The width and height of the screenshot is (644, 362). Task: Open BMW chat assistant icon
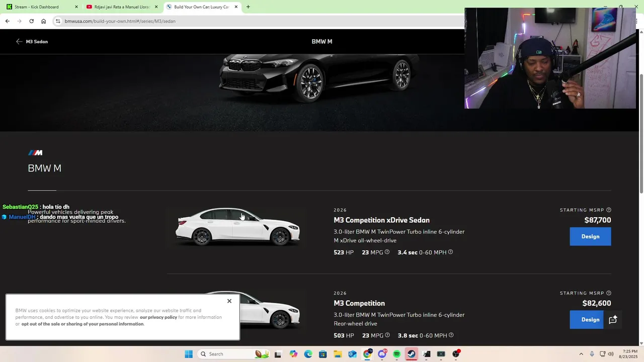pyautogui.click(x=613, y=320)
